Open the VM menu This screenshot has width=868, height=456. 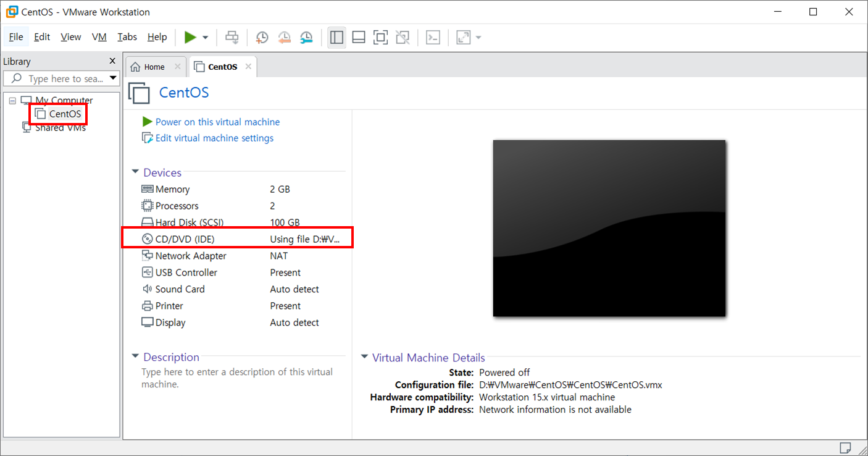[99, 37]
